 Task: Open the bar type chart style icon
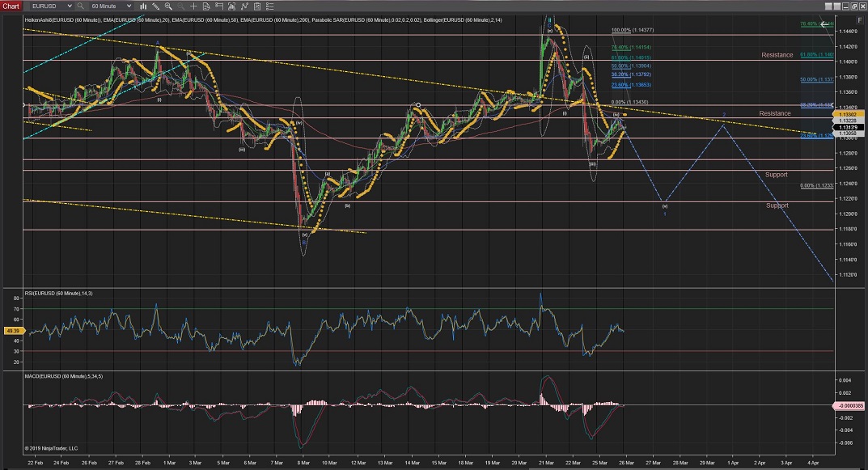[x=143, y=6]
